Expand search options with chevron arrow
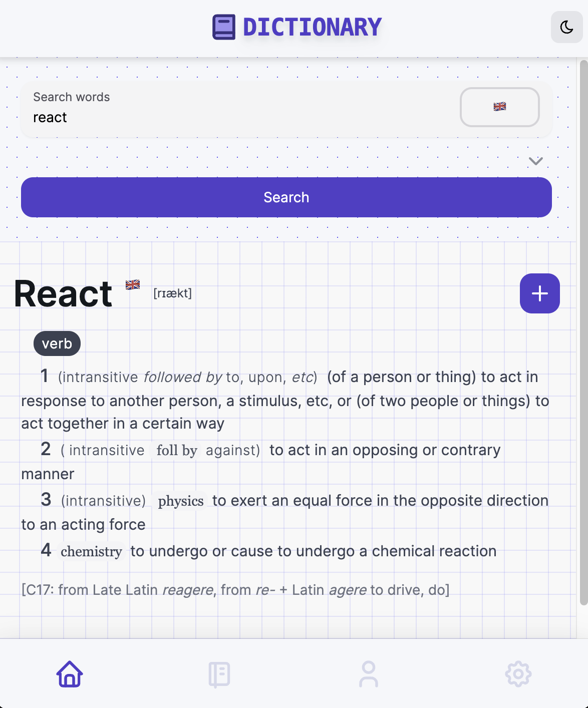This screenshot has width=588, height=708. point(535,161)
